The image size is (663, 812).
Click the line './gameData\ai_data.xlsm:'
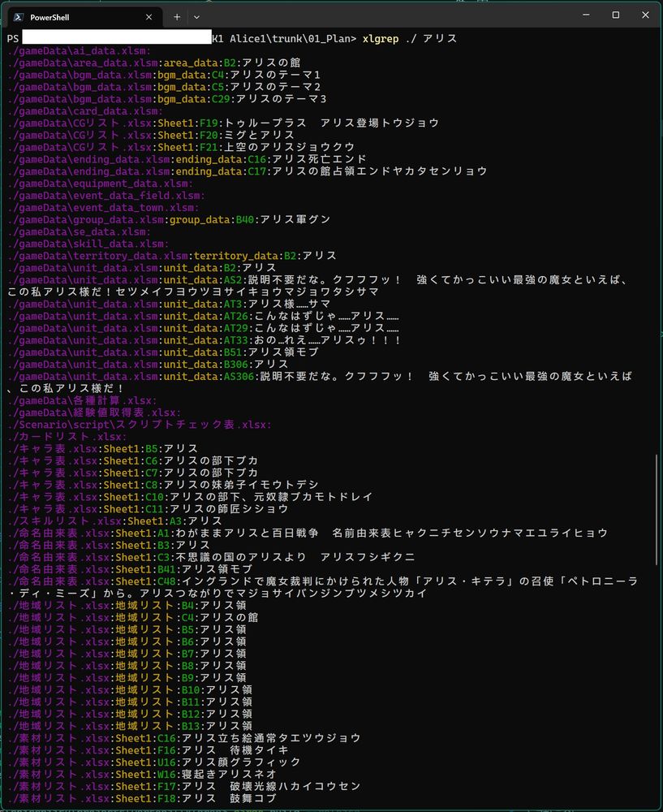79,50
